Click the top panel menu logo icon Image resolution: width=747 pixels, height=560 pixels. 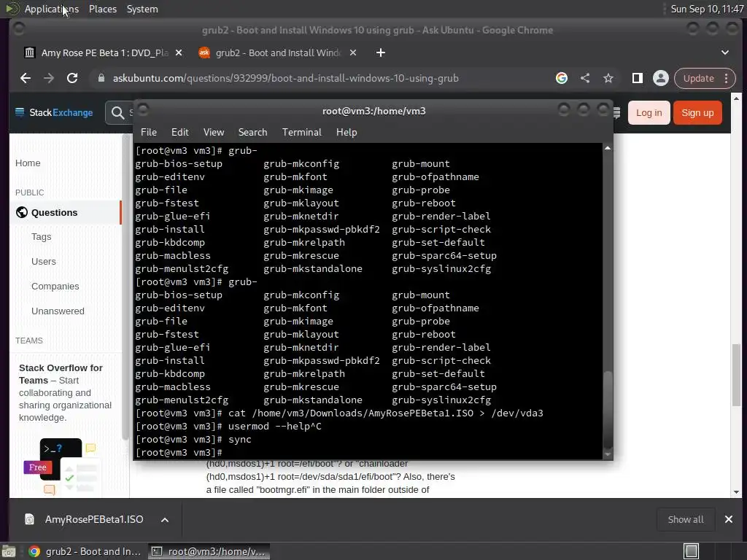tap(12, 9)
